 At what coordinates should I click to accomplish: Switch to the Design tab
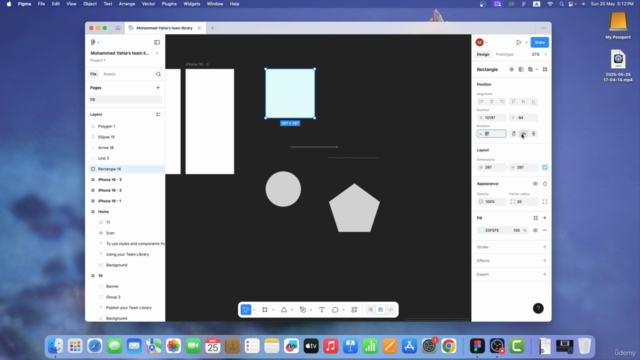(x=483, y=54)
